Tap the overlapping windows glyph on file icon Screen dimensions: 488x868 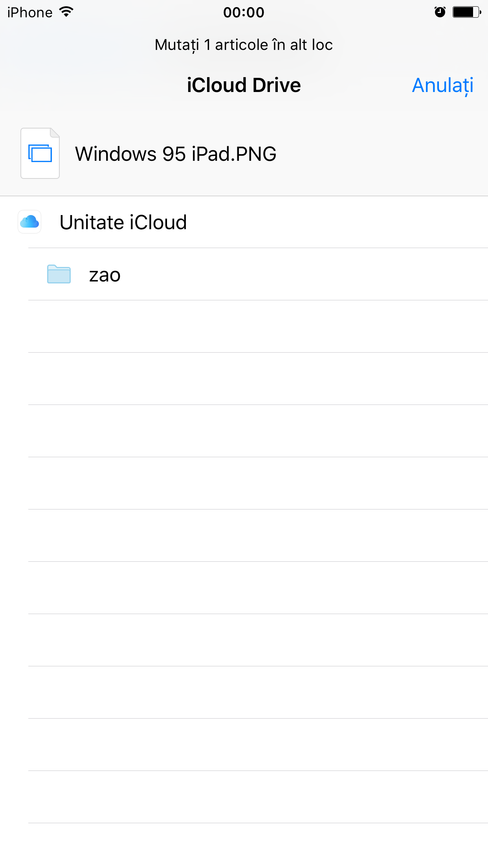[x=40, y=153]
